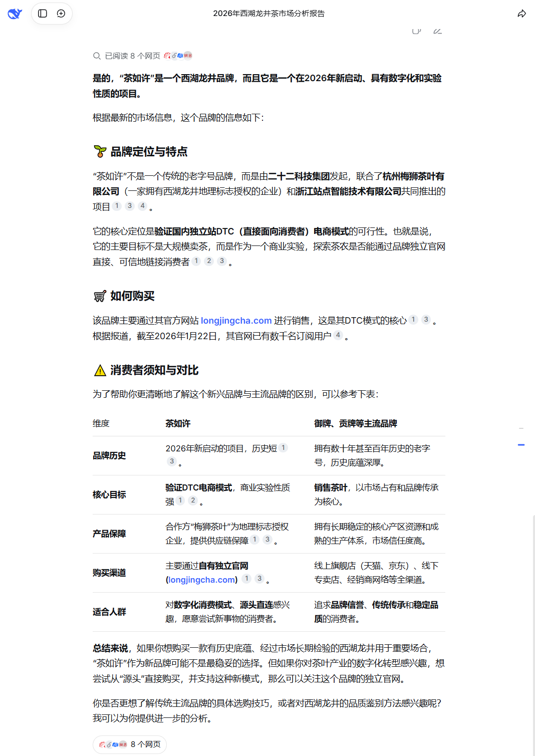Viewport: 535px width, 756px height.
Task: Open the conversation title 2026年西湖龙井茶市场分析报告
Action: [x=269, y=14]
